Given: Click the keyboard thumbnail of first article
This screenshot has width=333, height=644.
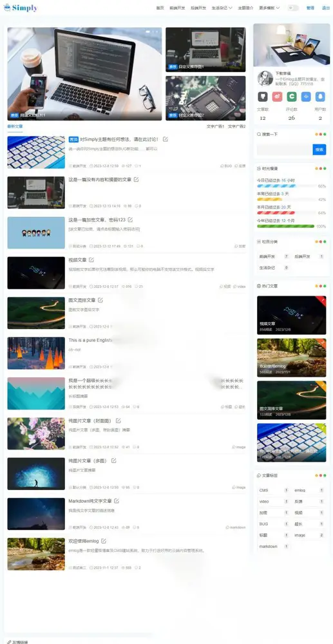Looking at the screenshot, I should tap(36, 153).
